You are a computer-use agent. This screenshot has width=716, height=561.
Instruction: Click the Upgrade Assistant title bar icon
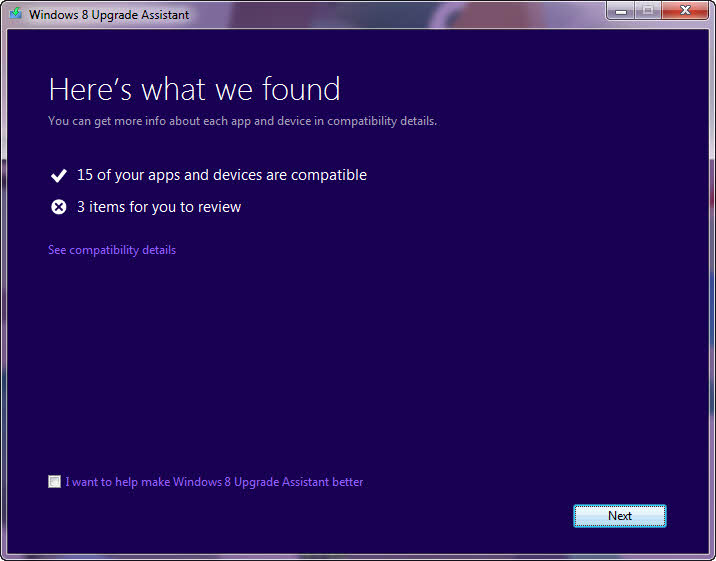coord(16,13)
